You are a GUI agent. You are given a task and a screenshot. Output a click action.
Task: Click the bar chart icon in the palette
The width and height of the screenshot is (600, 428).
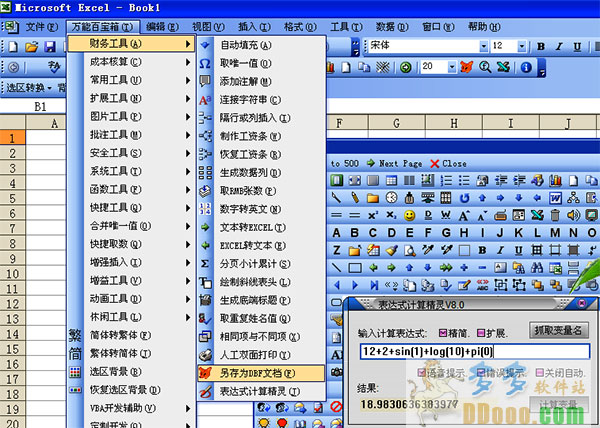click(x=555, y=180)
